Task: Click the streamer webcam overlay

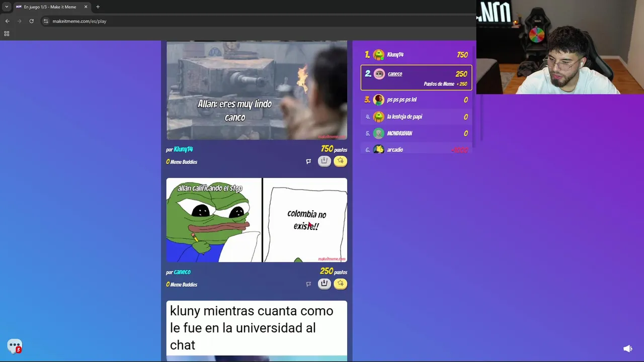Action: [560, 47]
